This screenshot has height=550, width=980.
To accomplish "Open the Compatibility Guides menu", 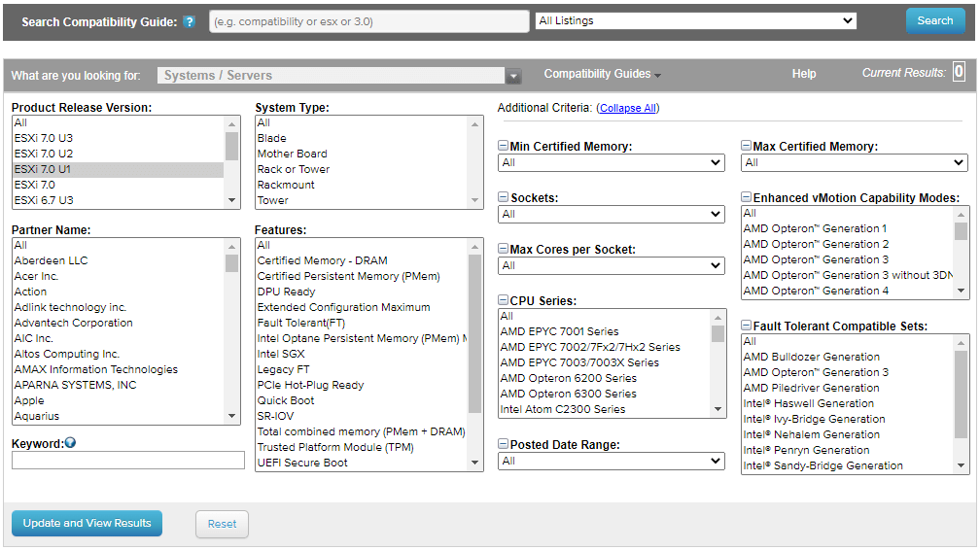I will (602, 74).
